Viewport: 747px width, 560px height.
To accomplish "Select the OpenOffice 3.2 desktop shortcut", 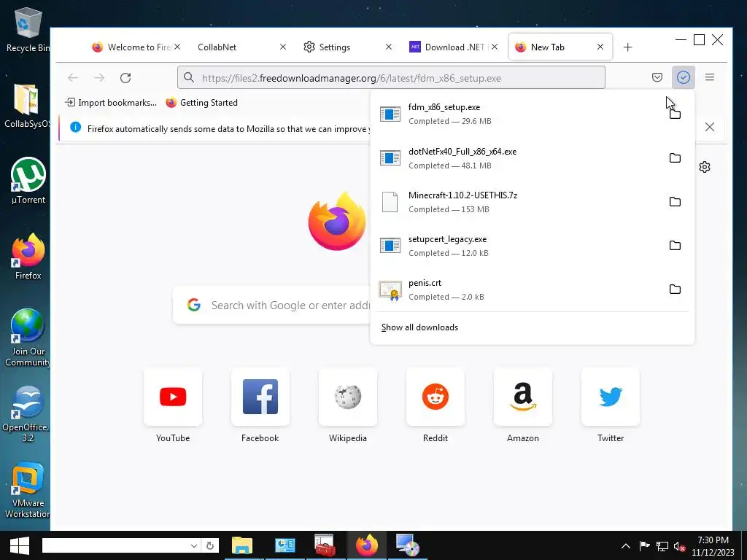I will click(26, 414).
